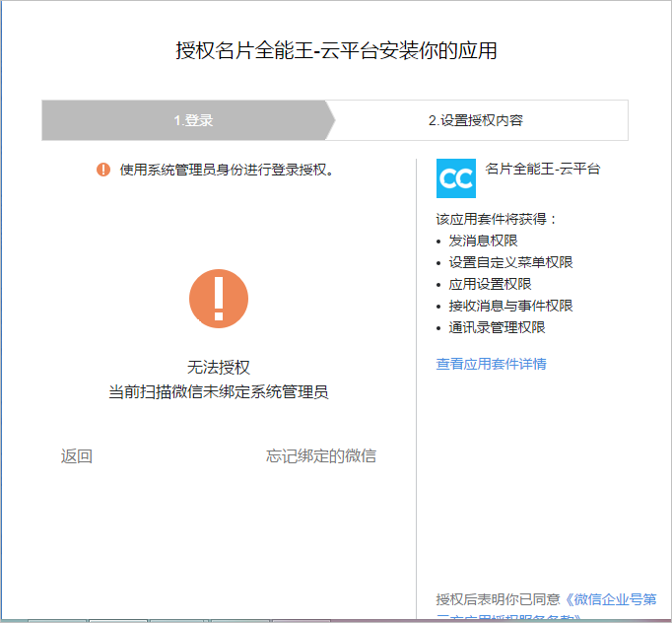Image resolution: width=672 pixels, height=623 pixels.
Task: Click the 返回 link to go back
Action: pos(77,455)
